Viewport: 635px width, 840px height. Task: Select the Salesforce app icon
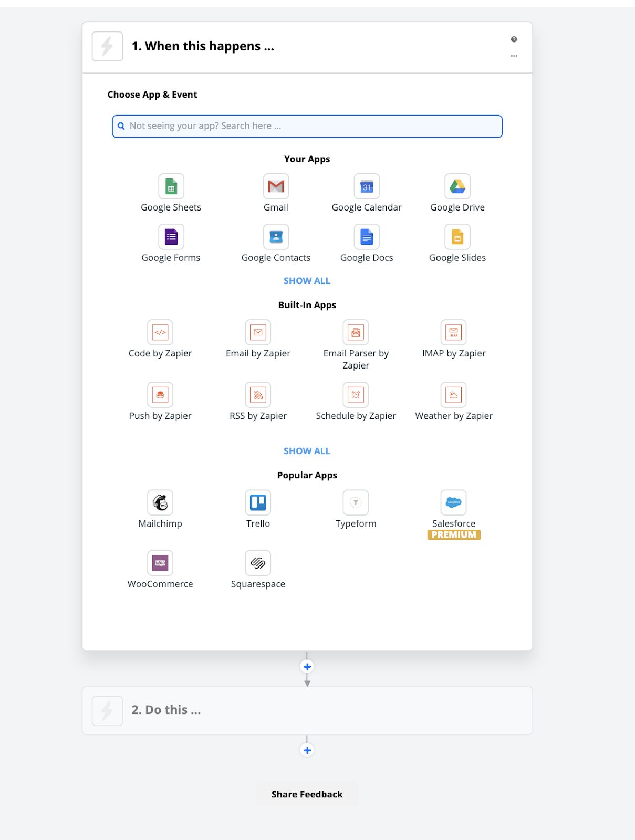(x=453, y=502)
